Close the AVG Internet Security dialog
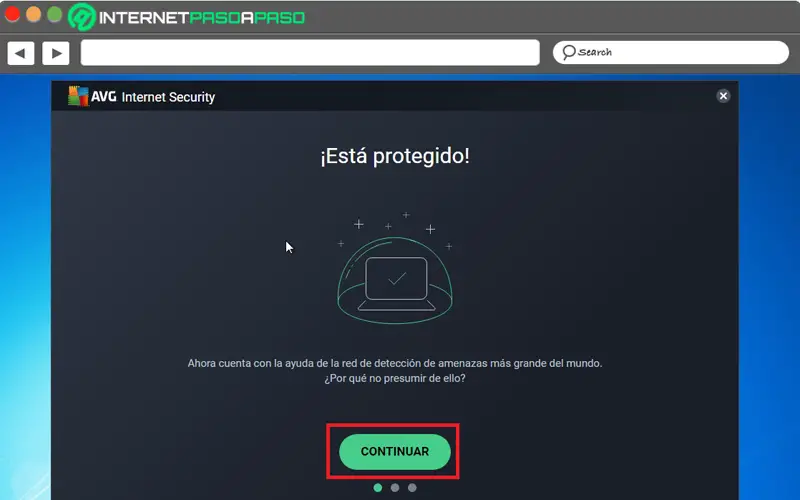800x500 pixels. coord(723,96)
